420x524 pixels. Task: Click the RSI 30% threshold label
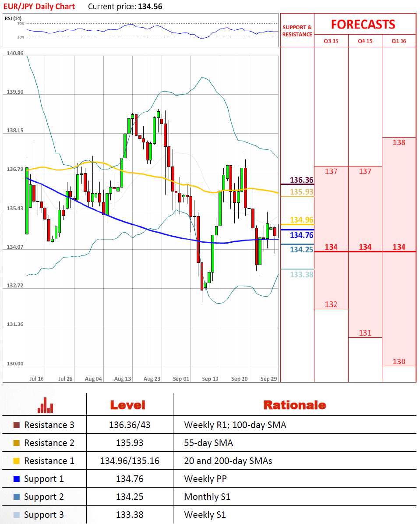21,37
